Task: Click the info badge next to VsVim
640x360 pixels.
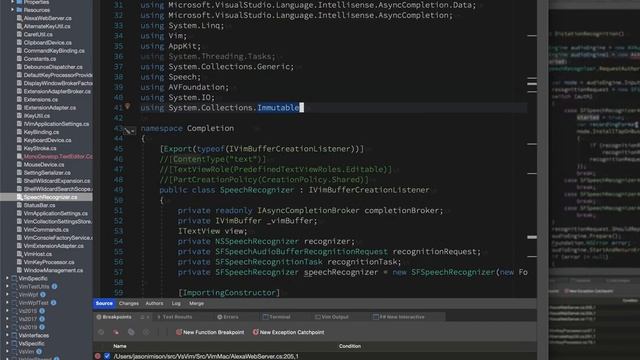Action: (39, 351)
